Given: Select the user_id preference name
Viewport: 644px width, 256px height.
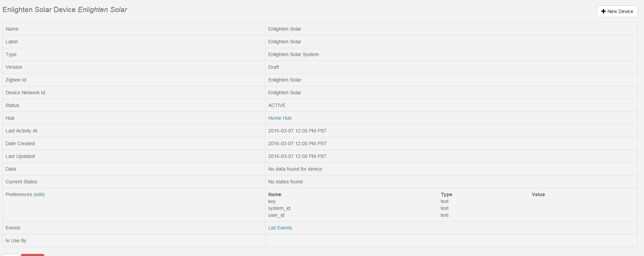Looking at the screenshot, I should [x=276, y=215].
